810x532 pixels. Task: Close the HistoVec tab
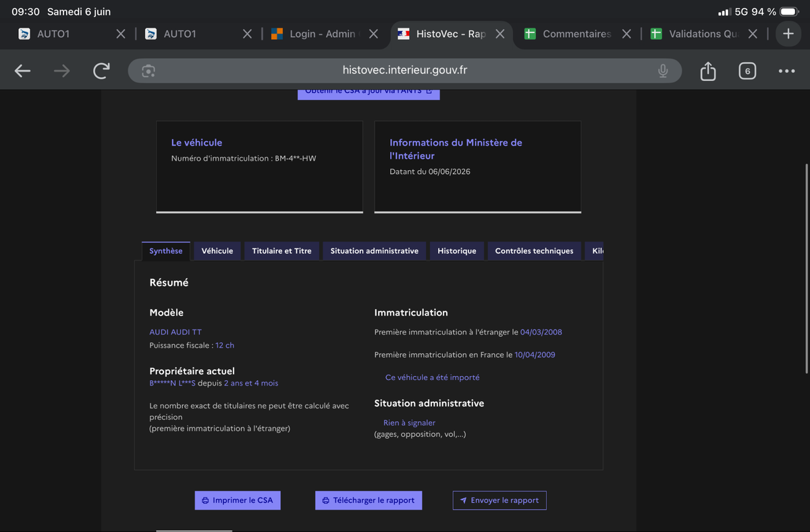(500, 34)
